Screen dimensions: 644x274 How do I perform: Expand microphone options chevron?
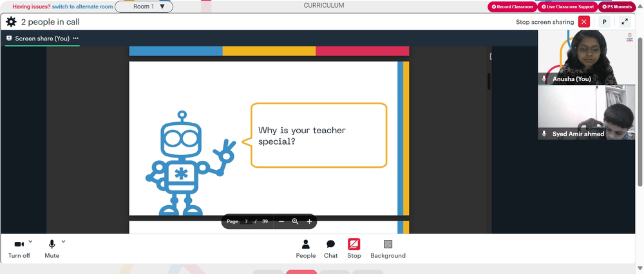click(x=63, y=242)
